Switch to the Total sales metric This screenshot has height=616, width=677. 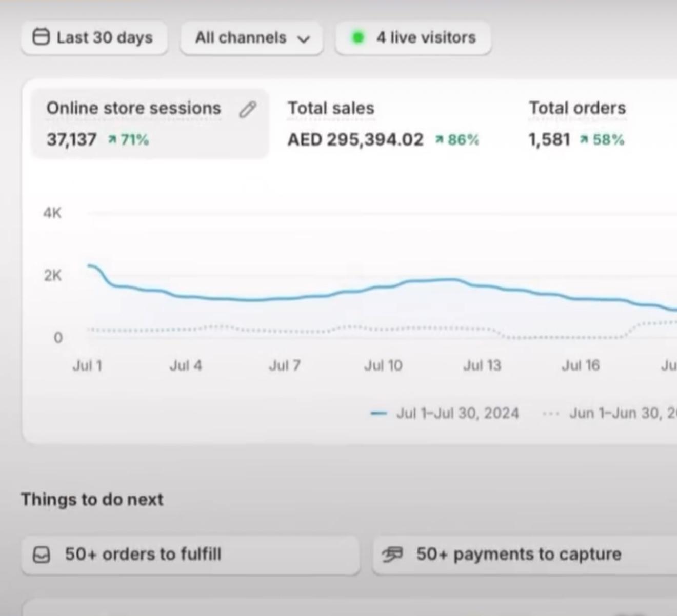coord(331,109)
